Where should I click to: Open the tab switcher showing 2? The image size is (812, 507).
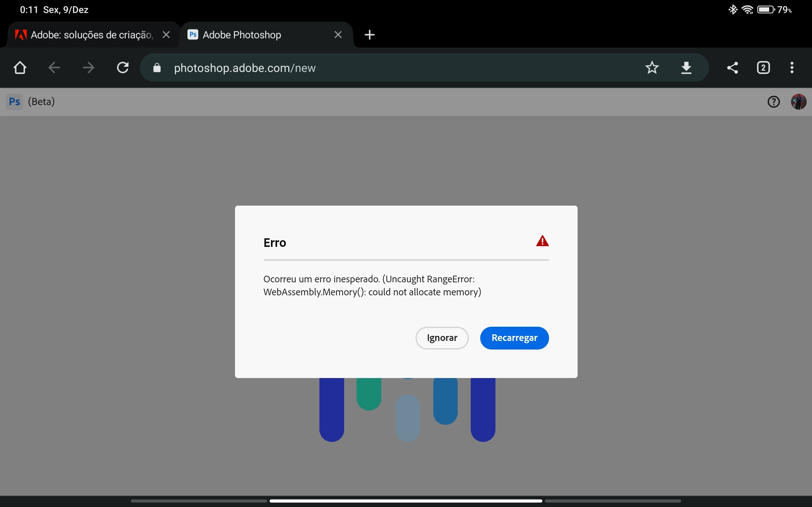(x=763, y=68)
